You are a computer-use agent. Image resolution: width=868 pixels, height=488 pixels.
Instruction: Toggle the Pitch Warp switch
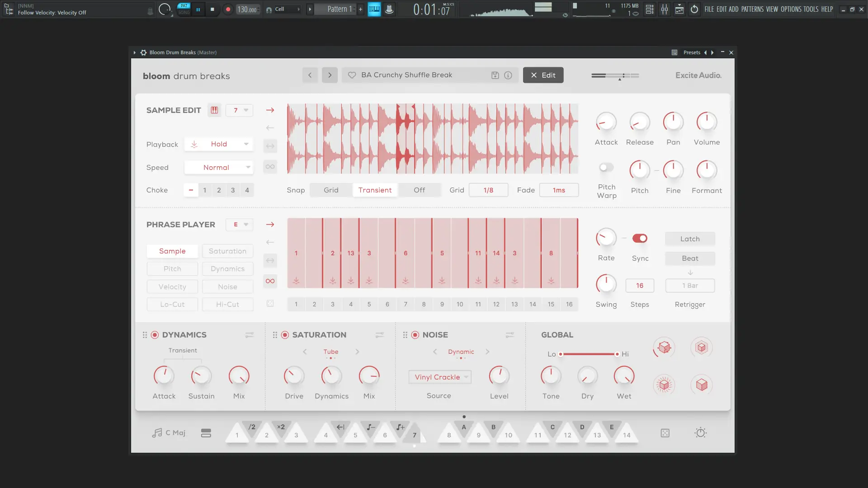[606, 168]
